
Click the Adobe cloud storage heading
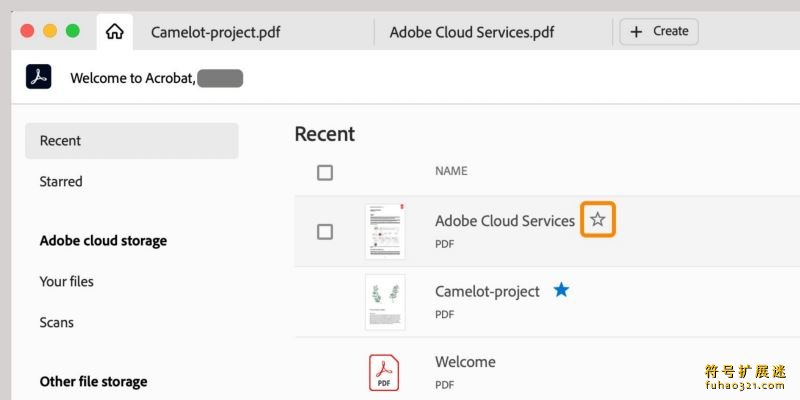tap(103, 240)
